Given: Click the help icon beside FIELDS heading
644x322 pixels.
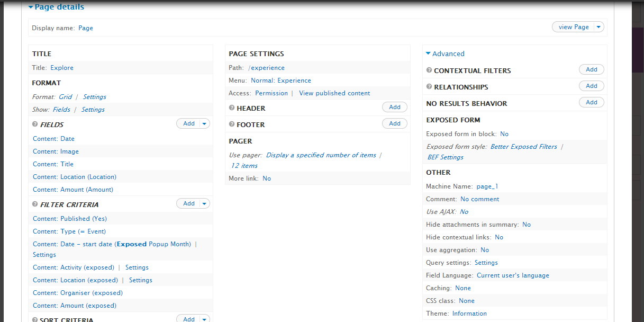Looking at the screenshot, I should pyautogui.click(x=35, y=124).
